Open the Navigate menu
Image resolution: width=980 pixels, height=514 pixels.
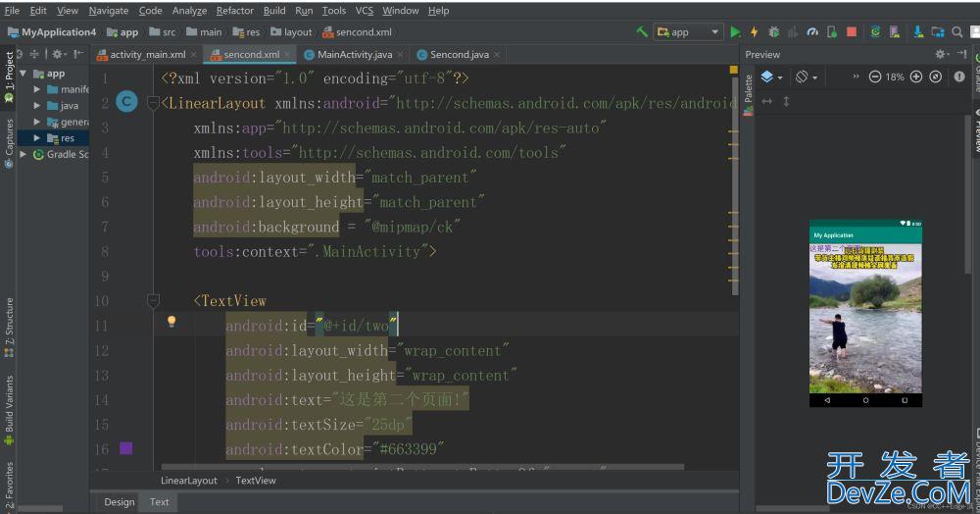click(x=109, y=11)
